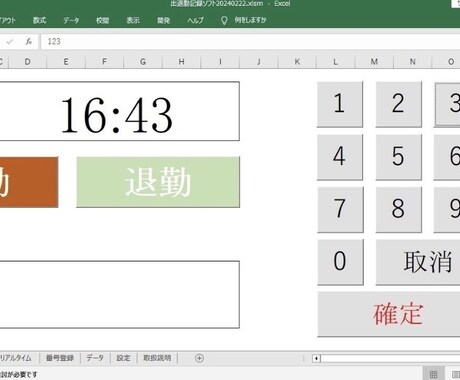Click the lightbulb tell-me icon
This screenshot has height=380, width=460.
pos(224,21)
